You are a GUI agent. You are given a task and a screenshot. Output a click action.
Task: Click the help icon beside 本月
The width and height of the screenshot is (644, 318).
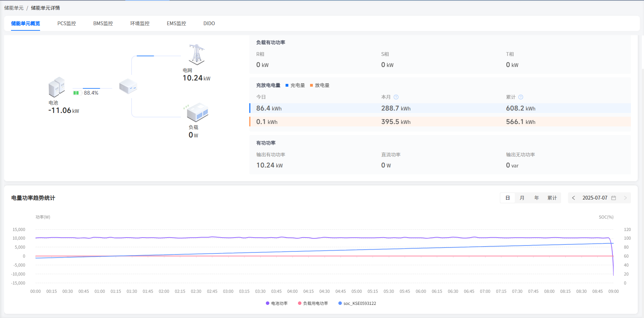(x=396, y=97)
